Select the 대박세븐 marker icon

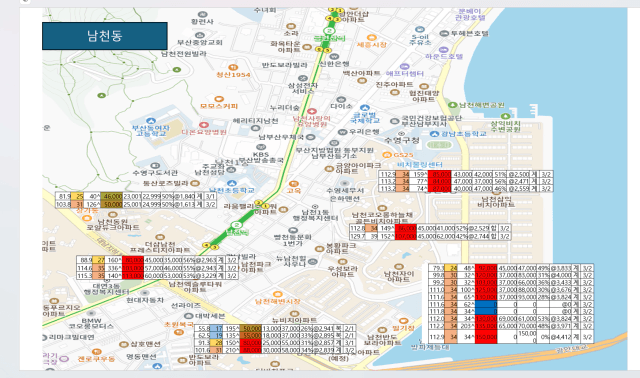(x=188, y=316)
